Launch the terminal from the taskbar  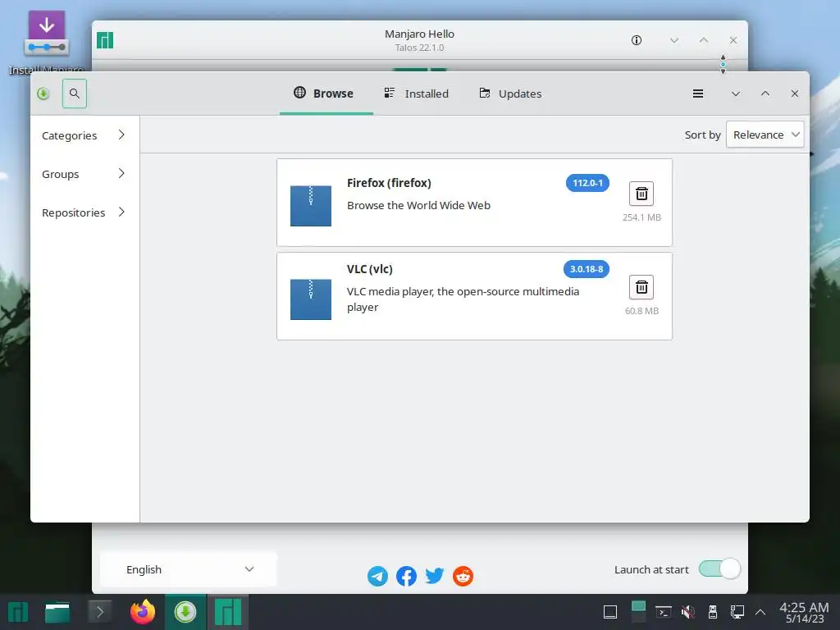coord(99,612)
